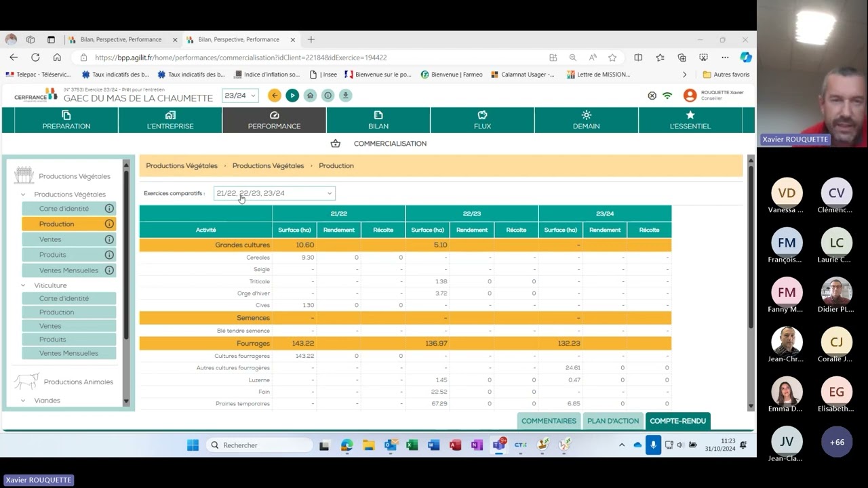This screenshot has height=488, width=868.
Task: Click the COMPTE-RENDU button
Action: point(678,421)
